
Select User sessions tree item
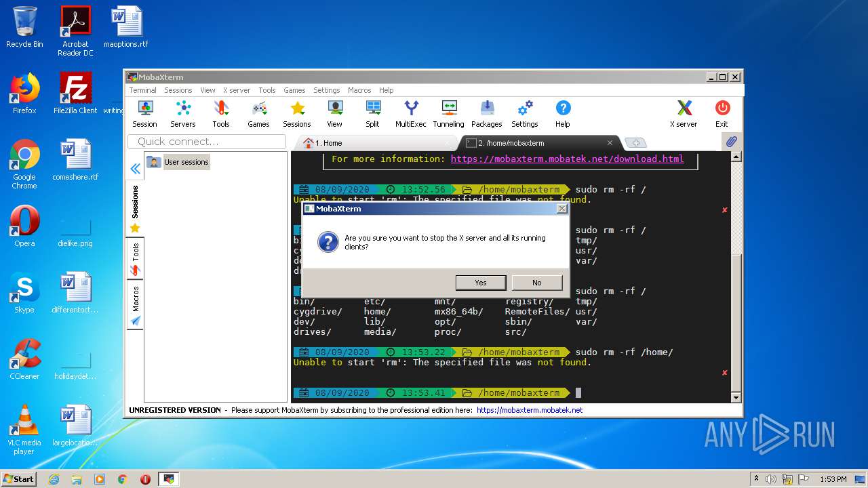click(179, 162)
